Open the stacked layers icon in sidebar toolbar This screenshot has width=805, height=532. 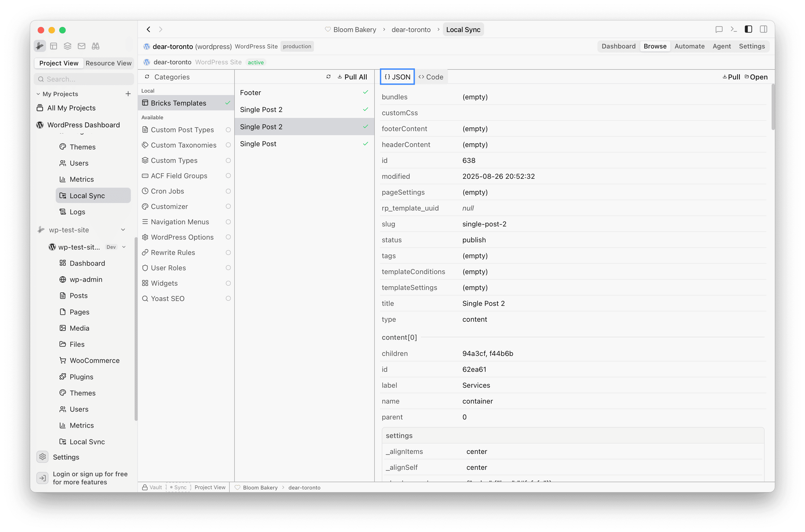tap(68, 46)
